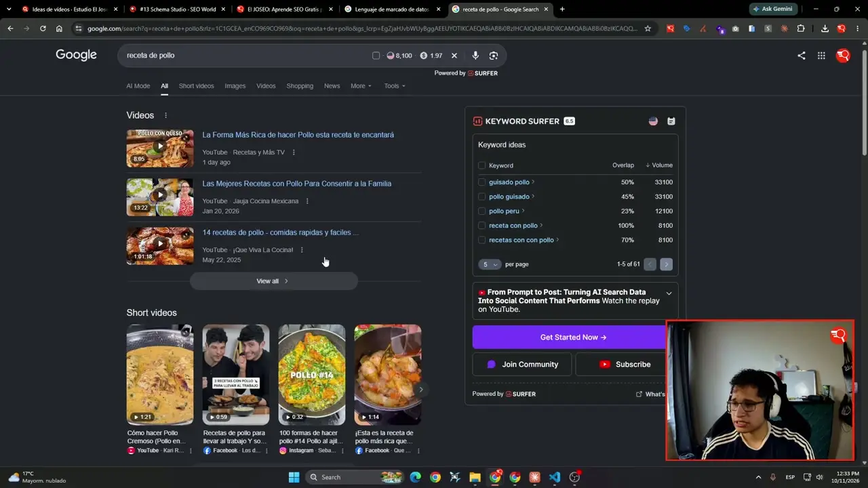Open options for Jauja Cocina Mexicana result

pos(307,201)
